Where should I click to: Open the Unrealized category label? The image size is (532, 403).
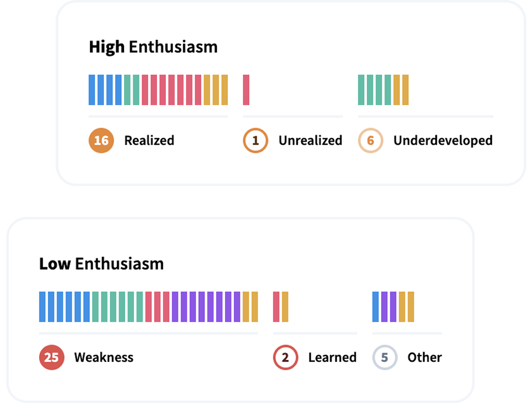pyautogui.click(x=310, y=140)
